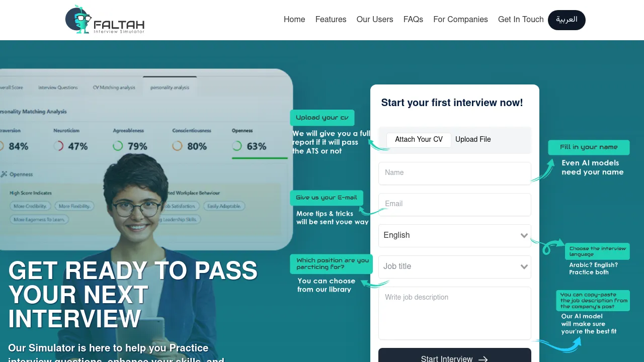Focus the Name input field
This screenshot has width=644, height=362.
pyautogui.click(x=455, y=173)
